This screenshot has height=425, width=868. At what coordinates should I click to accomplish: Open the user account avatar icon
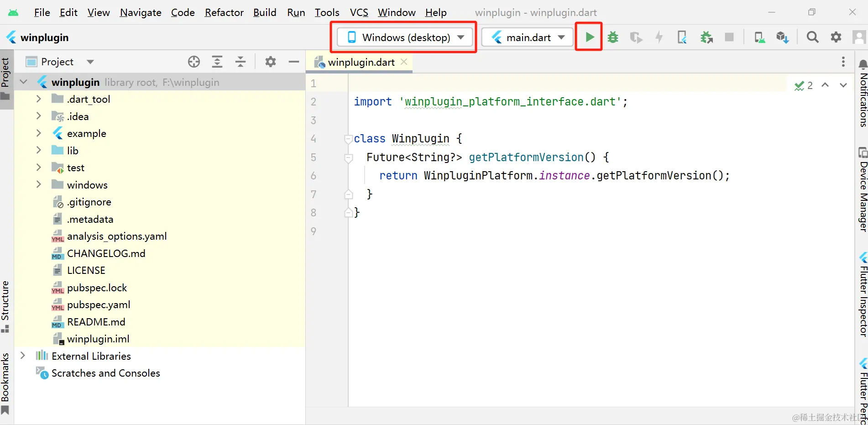click(859, 37)
